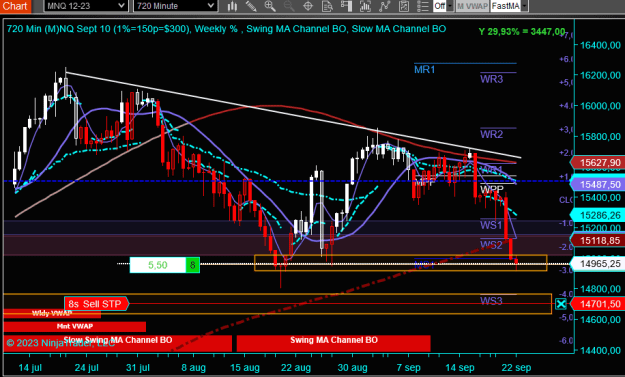Image resolution: width=625 pixels, height=377 pixels.
Task: Click the 7 sep date label
Action: [409, 367]
